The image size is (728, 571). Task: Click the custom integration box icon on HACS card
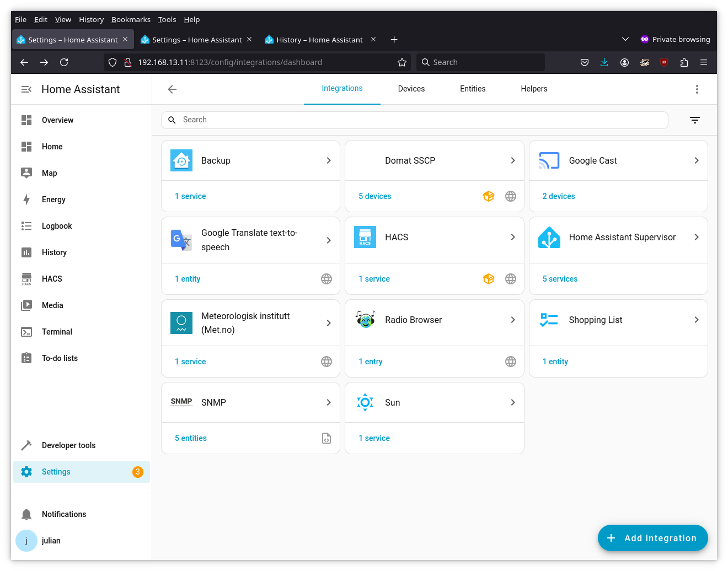coord(489,279)
